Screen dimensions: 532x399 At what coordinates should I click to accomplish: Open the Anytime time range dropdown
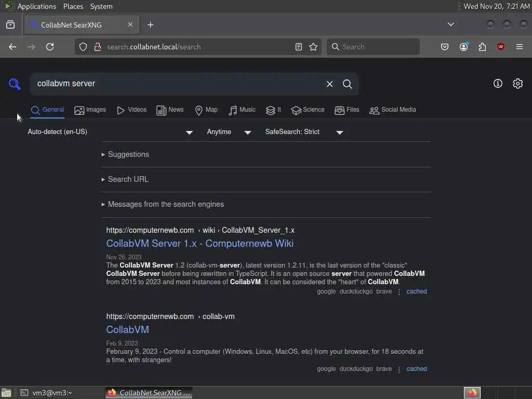[229, 132]
